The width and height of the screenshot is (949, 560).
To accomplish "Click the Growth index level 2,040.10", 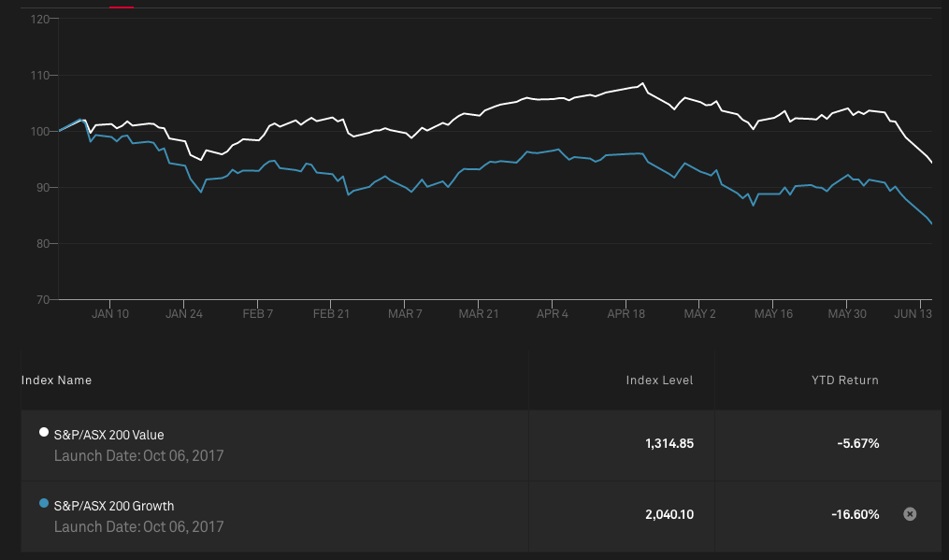I will pyautogui.click(x=669, y=514).
